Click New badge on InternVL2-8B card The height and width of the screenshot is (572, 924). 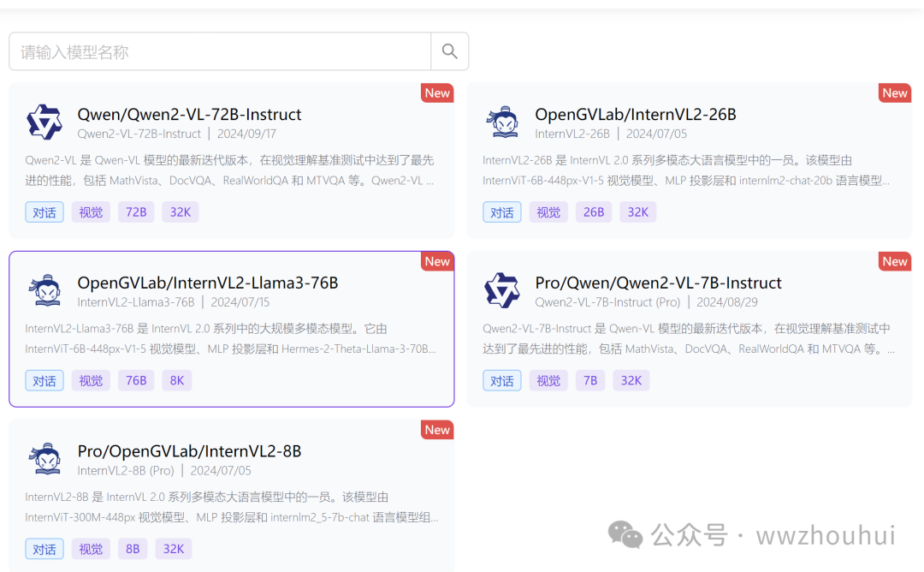pos(437,430)
